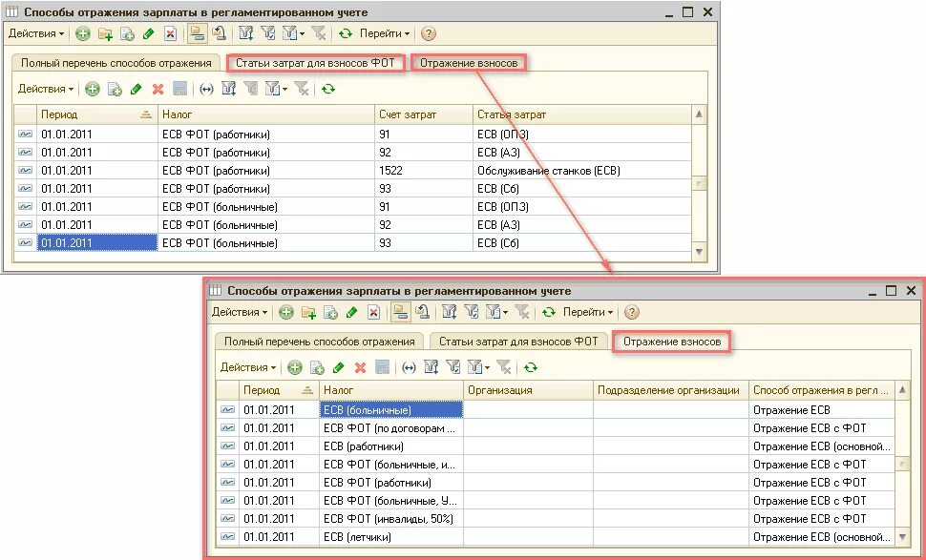926x560 pixels.
Task: Click Статья затрат column header
Action: 581,114
